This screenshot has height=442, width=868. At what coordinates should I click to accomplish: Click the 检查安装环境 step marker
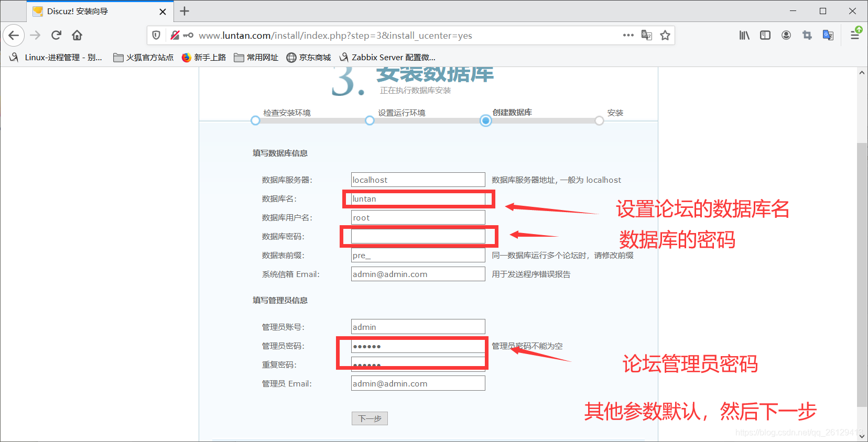255,120
